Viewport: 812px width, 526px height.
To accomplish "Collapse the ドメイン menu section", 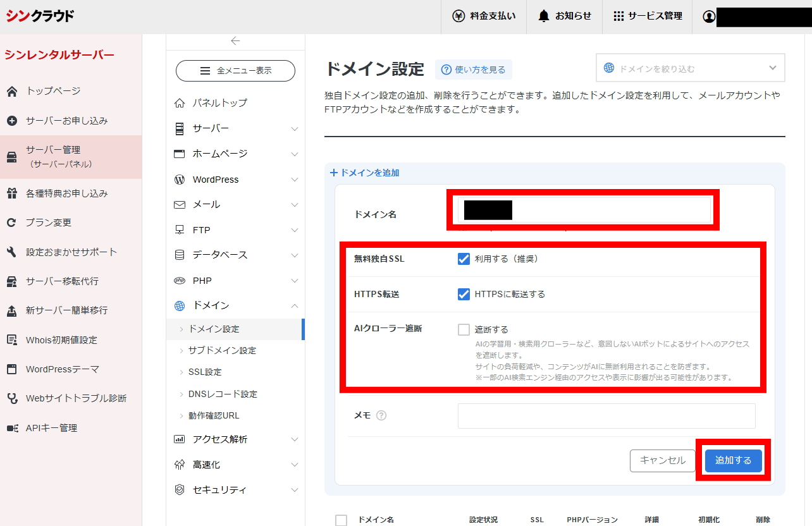I will 236,306.
